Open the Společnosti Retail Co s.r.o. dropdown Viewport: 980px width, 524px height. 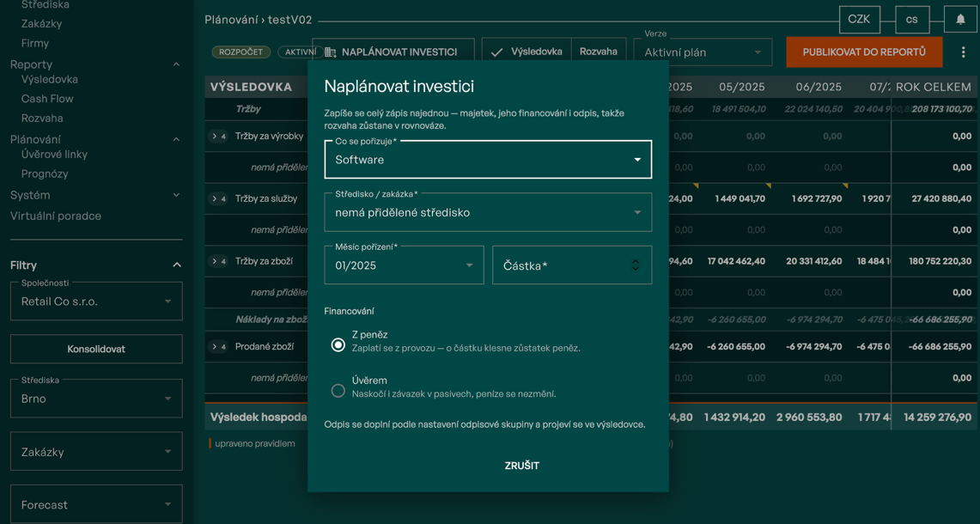tap(96, 302)
